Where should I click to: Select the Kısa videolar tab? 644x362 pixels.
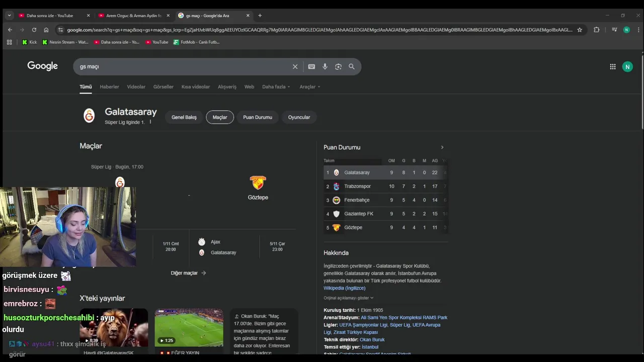[196, 86]
